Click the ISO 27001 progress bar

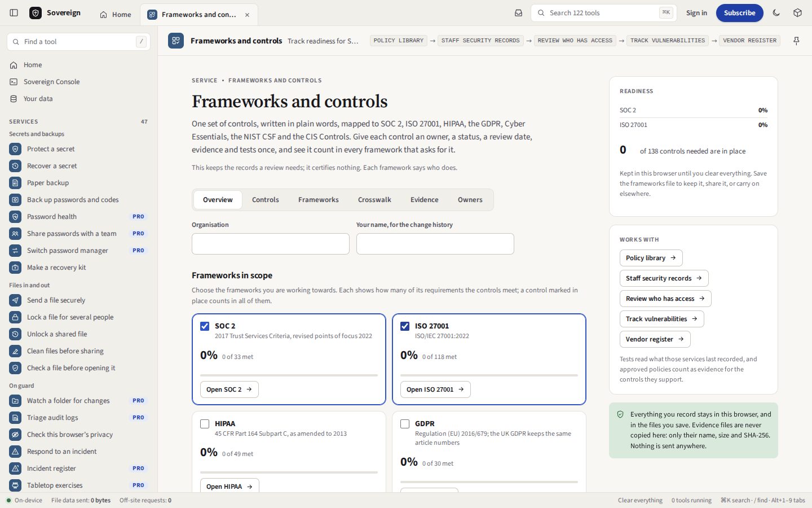(x=489, y=375)
